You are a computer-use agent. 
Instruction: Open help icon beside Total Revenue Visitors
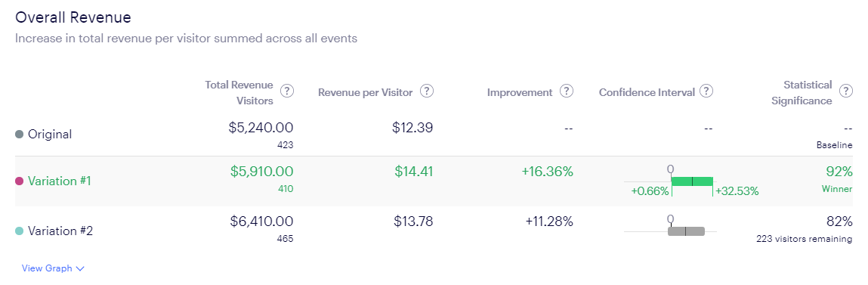pyautogui.click(x=287, y=91)
